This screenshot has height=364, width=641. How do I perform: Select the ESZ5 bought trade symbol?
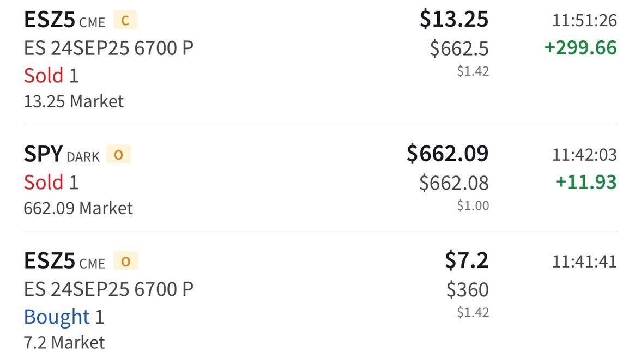pyautogui.click(x=49, y=262)
